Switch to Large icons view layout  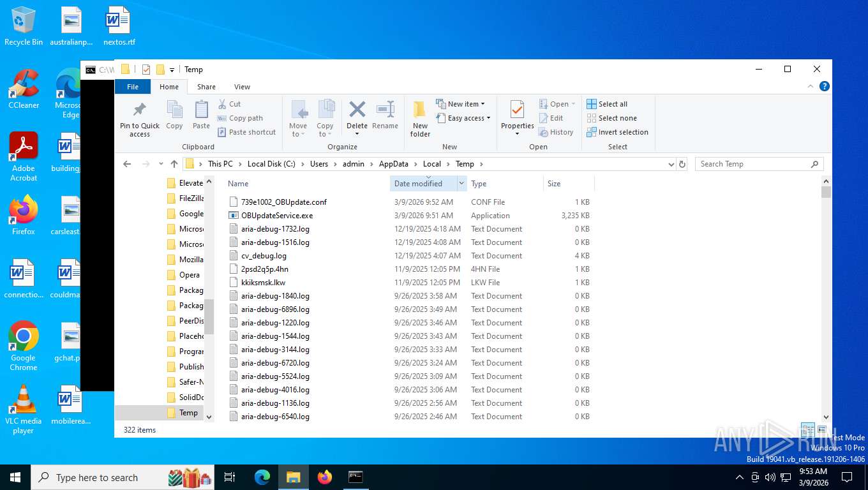tap(821, 430)
